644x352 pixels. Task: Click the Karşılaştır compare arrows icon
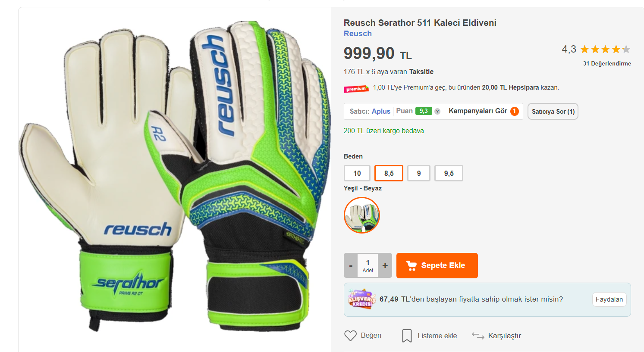tap(478, 336)
